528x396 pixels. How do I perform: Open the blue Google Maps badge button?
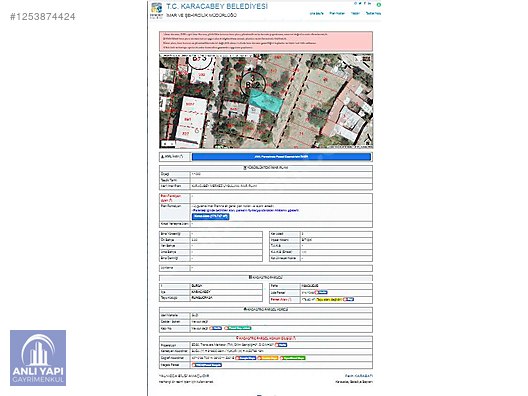(x=246, y=358)
